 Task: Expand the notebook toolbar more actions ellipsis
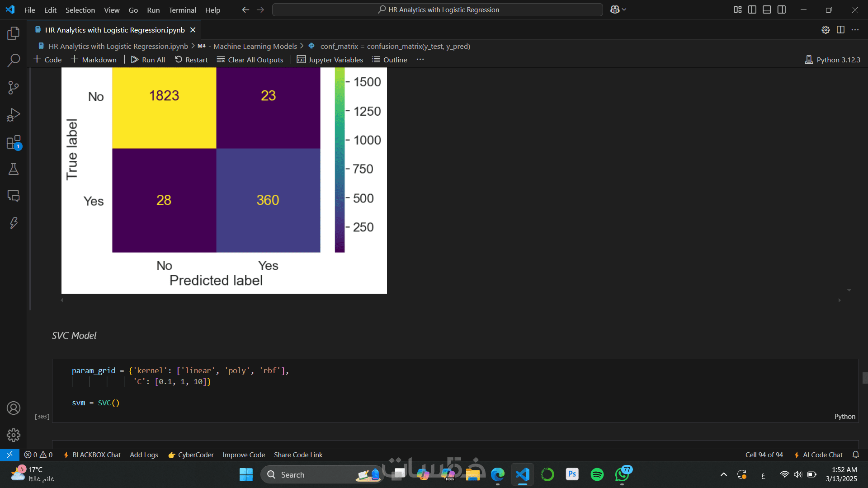pyautogui.click(x=420, y=60)
